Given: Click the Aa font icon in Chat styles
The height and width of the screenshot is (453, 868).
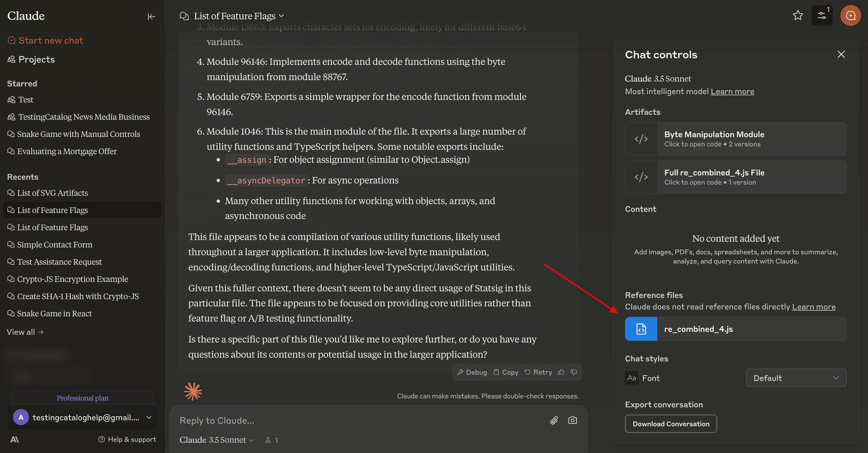Looking at the screenshot, I should pos(632,378).
